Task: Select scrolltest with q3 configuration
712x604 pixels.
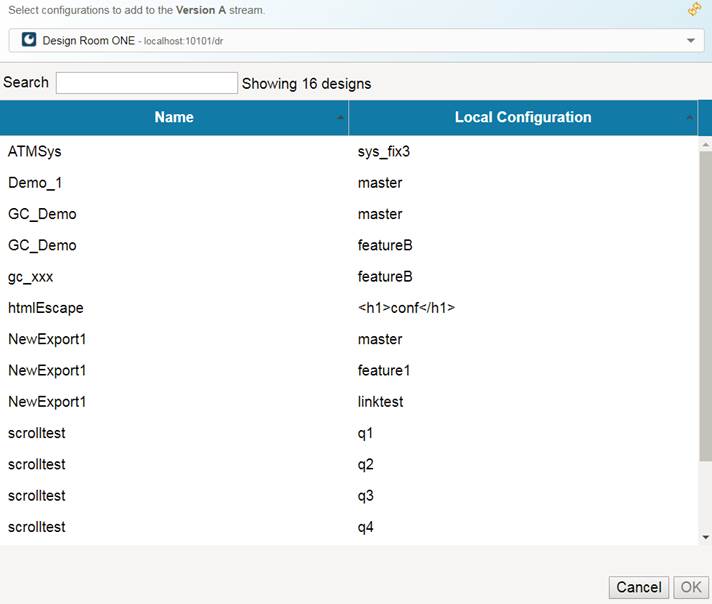Action: [x=37, y=495]
